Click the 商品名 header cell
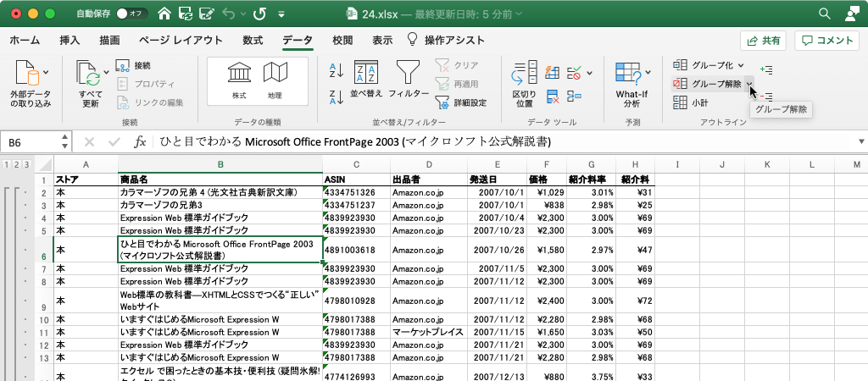Screen dimensions: 868x381 pos(220,179)
